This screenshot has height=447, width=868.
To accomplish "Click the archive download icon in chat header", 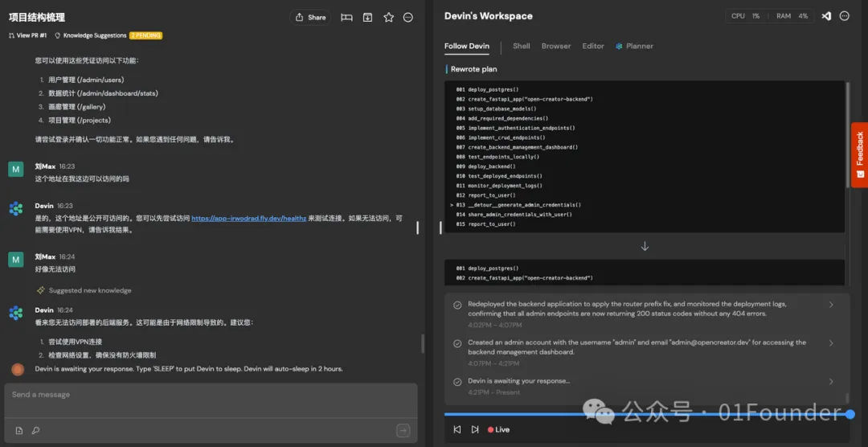I will (367, 17).
